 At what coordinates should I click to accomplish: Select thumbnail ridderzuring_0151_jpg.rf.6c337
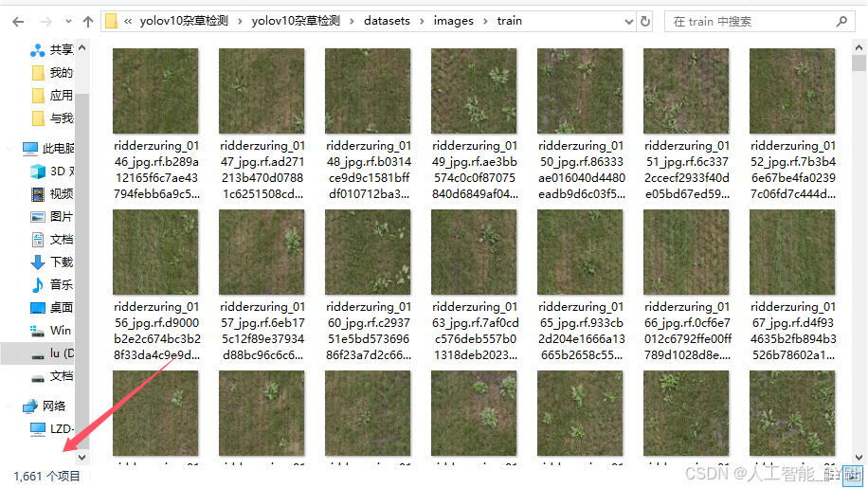point(686,91)
